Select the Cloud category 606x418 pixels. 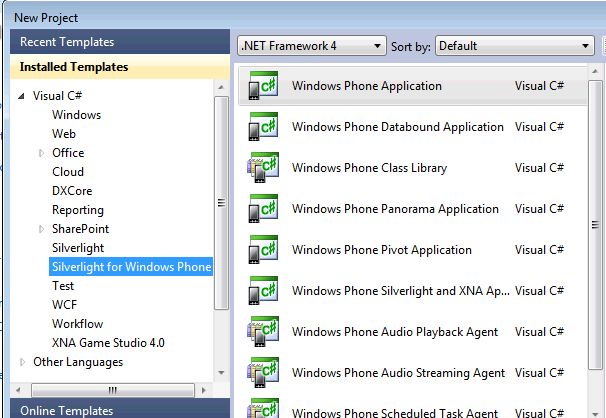[x=68, y=172]
